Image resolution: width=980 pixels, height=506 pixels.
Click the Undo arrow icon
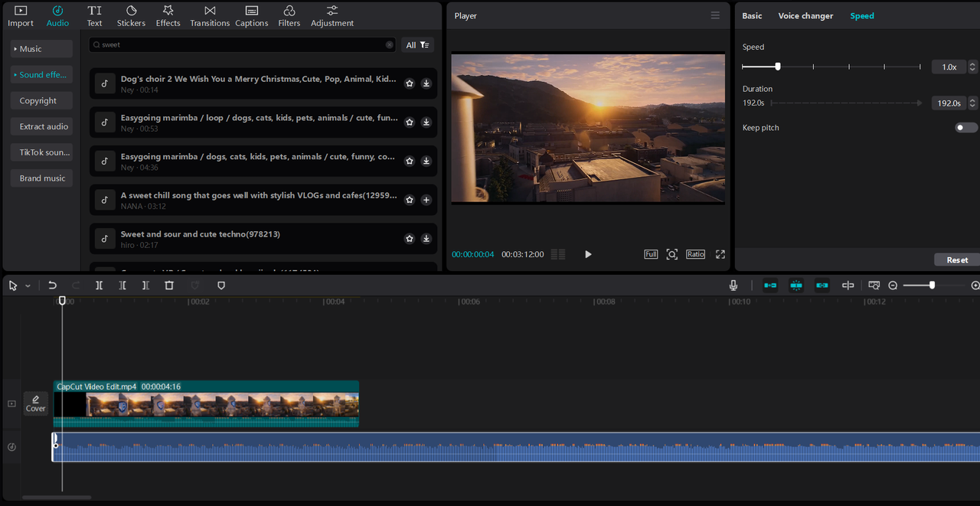coord(52,286)
